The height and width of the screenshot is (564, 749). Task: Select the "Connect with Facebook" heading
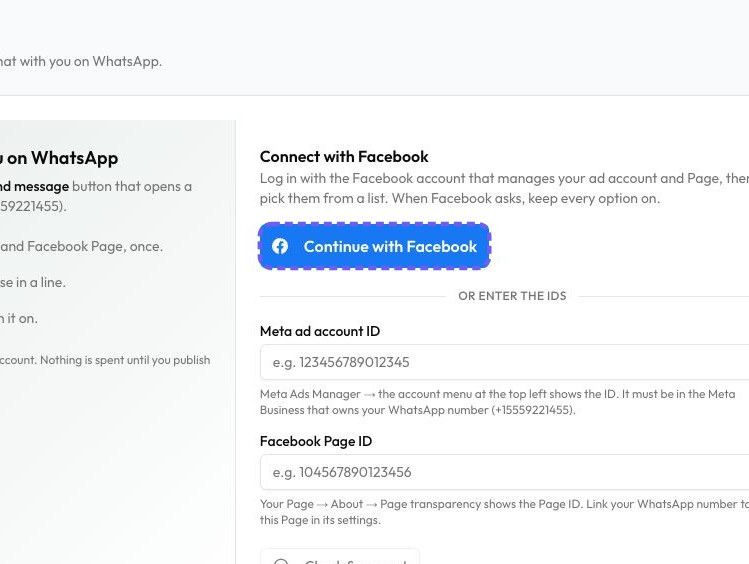pos(344,157)
